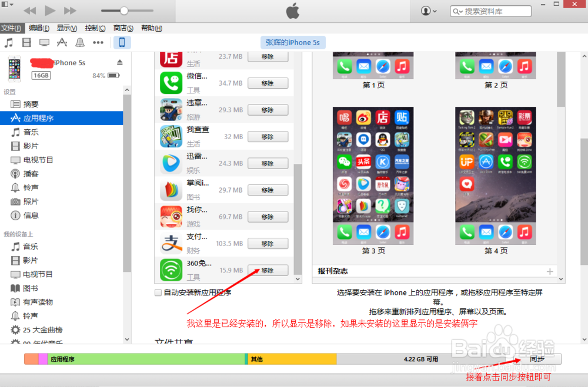588x387 pixels.
Task: Click the Tones bell icon in toolbar
Action: pos(79,42)
